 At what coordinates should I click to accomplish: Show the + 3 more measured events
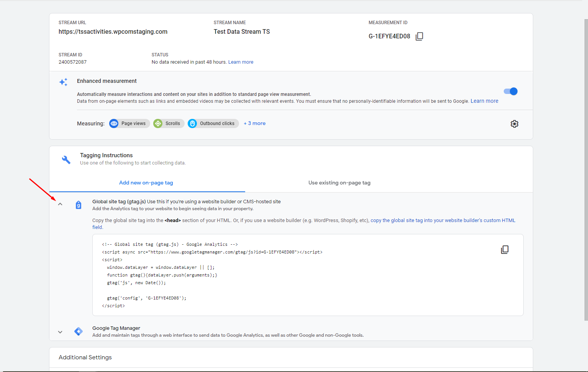click(x=255, y=123)
